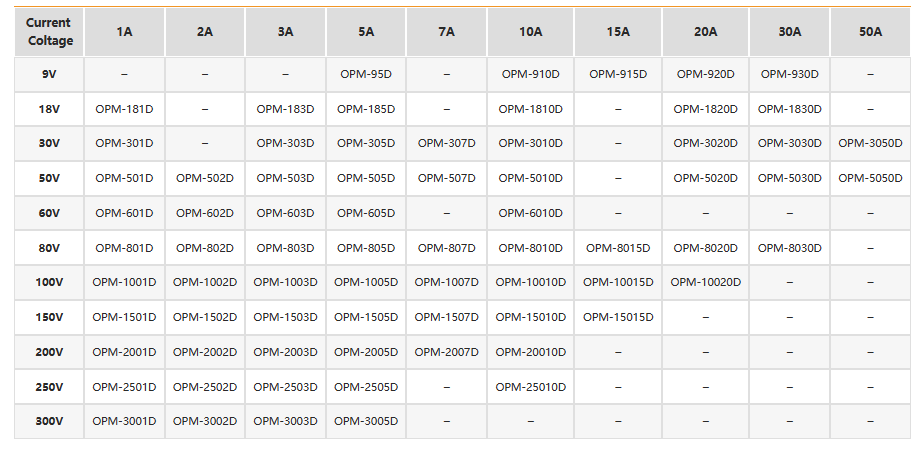921x454 pixels.
Task: Click OPM-5050D in the 50V row
Action: [870, 178]
